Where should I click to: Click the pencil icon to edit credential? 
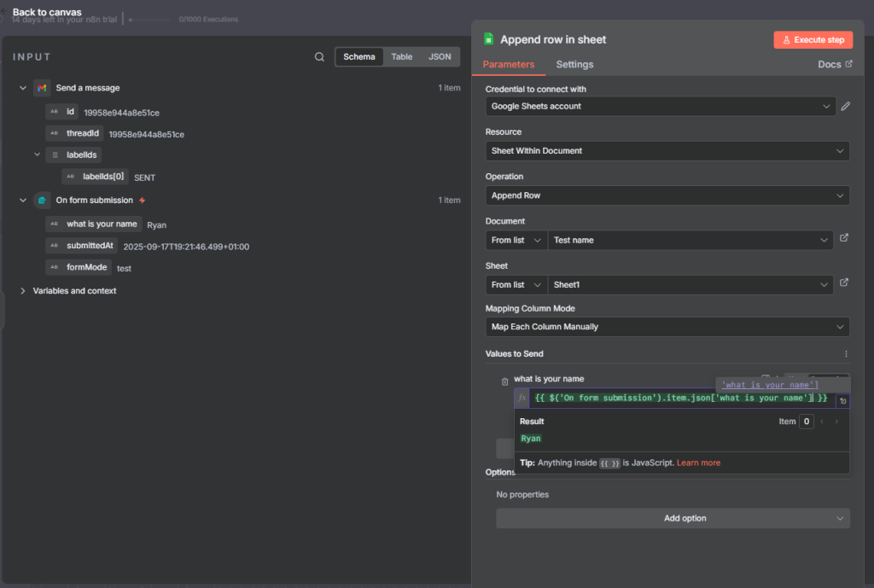tap(846, 107)
